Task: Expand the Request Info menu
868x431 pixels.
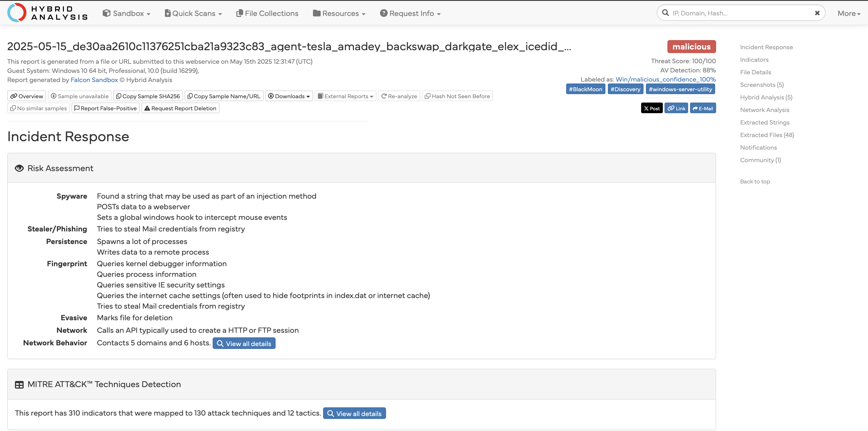Action: coord(410,13)
